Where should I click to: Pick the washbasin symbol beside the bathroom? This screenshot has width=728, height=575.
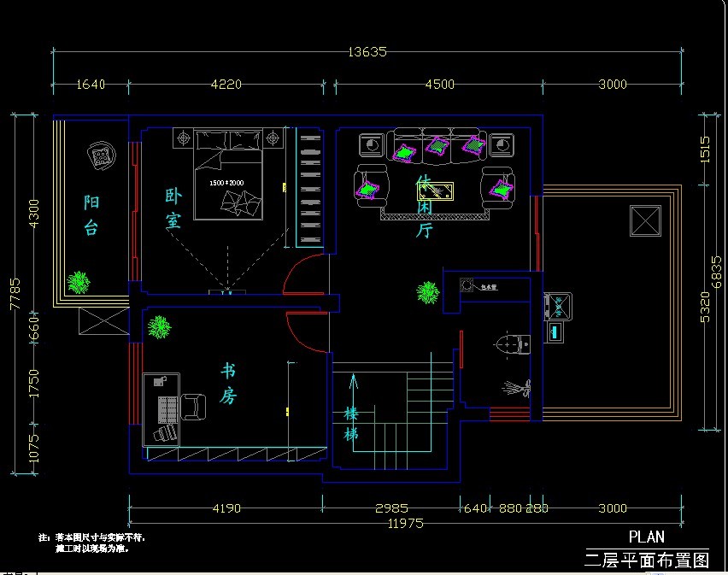558,308
